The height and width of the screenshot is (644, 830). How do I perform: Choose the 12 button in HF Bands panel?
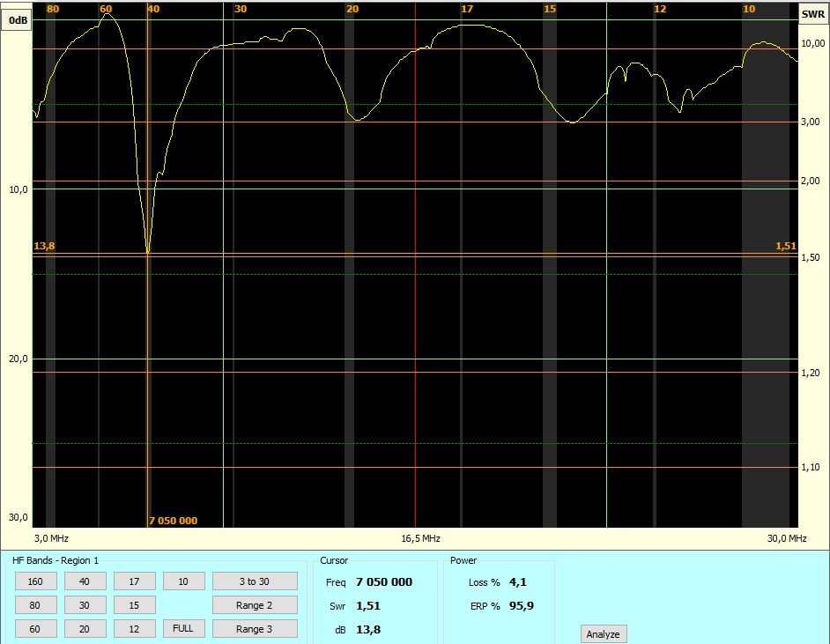coord(135,629)
